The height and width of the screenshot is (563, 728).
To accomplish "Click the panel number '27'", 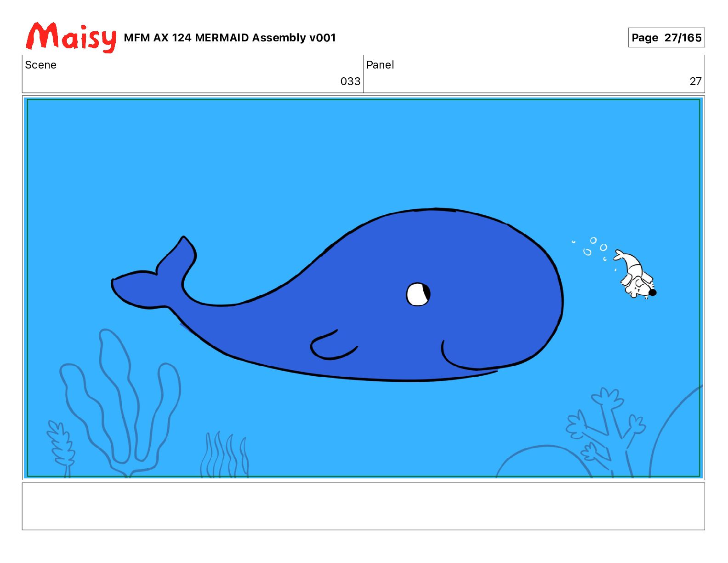I will [695, 81].
